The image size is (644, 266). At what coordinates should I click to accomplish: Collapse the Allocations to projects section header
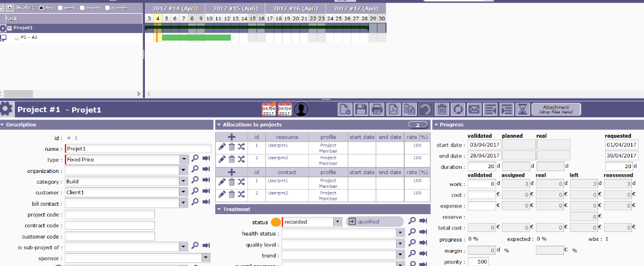click(x=219, y=125)
